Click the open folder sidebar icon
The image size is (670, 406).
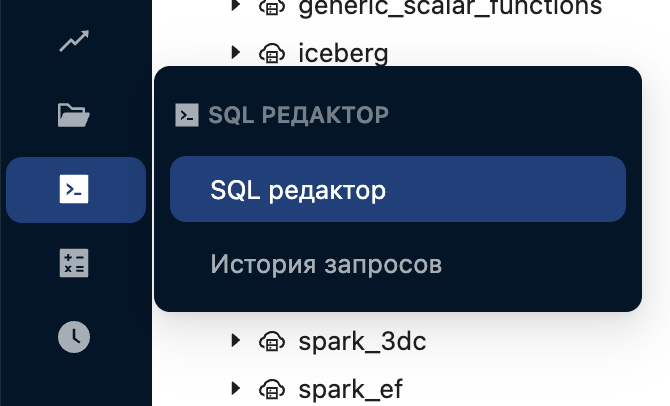[75, 115]
